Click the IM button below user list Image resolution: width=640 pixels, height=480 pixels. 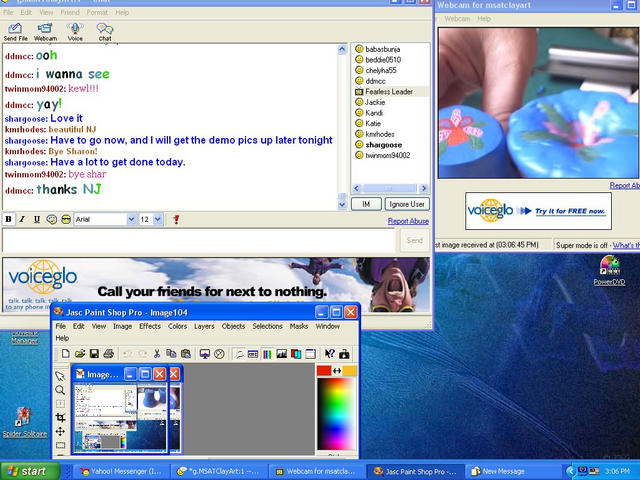click(x=366, y=204)
